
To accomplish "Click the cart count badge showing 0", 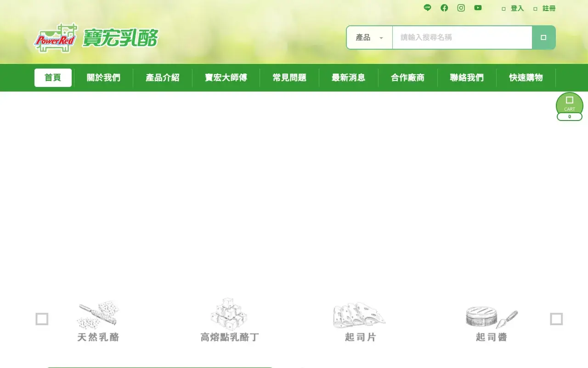I will click(570, 117).
